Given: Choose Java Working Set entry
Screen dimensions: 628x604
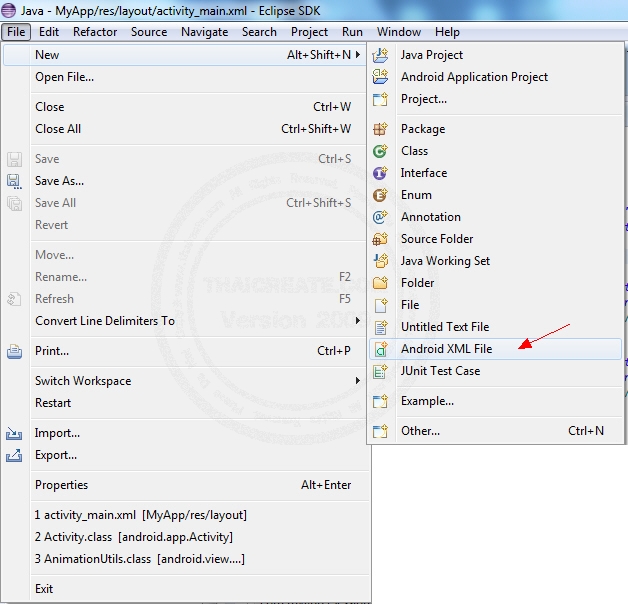Looking at the screenshot, I should [495, 261].
